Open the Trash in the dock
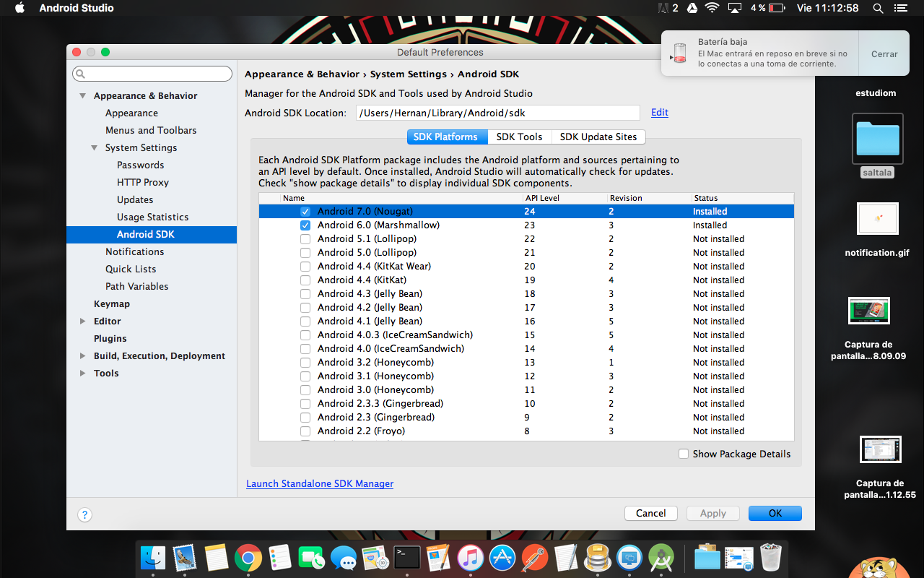The width and height of the screenshot is (924, 578). 771,557
